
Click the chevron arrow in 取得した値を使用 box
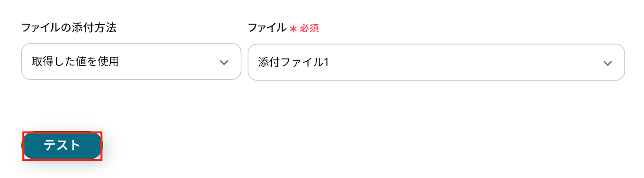click(x=224, y=62)
